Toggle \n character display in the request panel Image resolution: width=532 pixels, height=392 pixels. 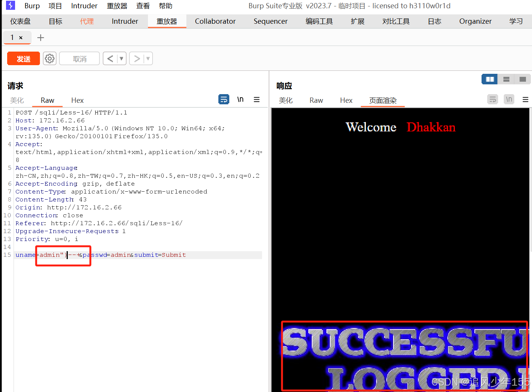[x=240, y=99]
